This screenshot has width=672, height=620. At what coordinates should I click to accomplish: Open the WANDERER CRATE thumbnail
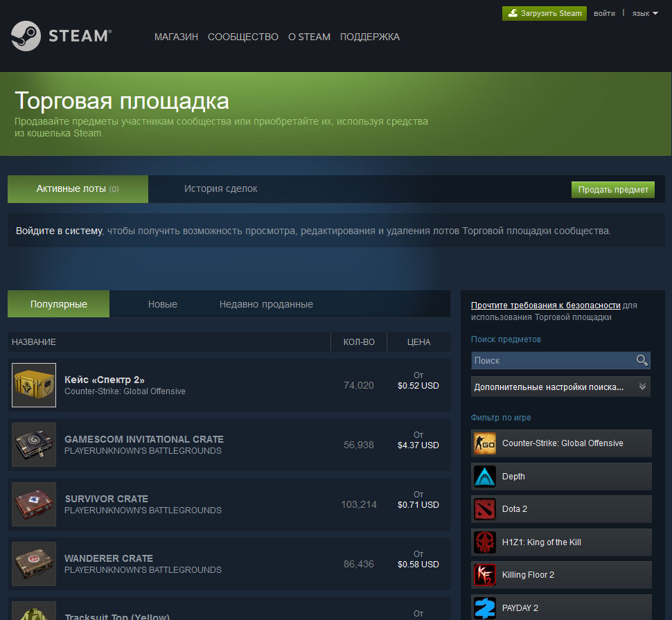(x=34, y=564)
